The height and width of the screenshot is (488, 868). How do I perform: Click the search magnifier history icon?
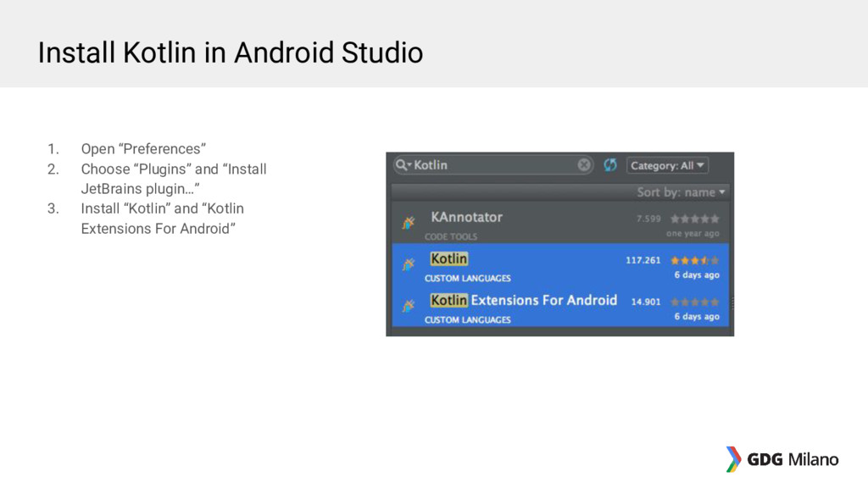pos(403,165)
